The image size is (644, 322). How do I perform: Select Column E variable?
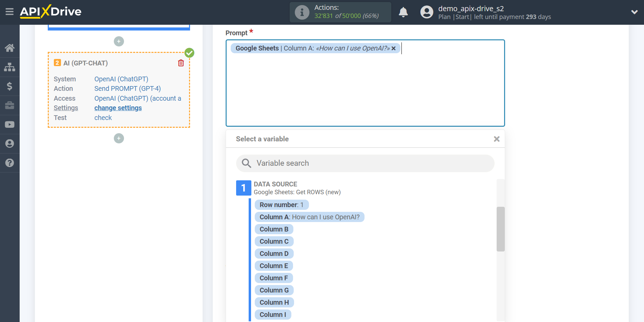click(274, 266)
